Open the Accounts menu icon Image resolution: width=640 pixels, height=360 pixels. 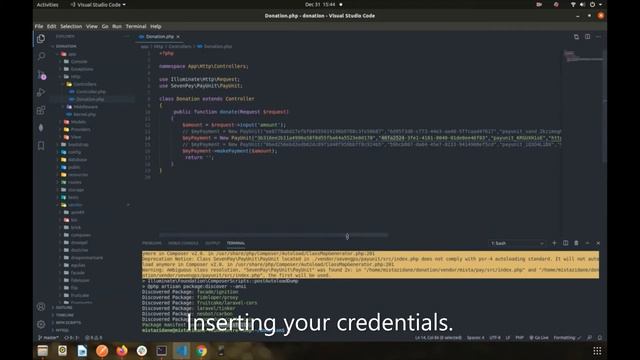click(x=41, y=307)
